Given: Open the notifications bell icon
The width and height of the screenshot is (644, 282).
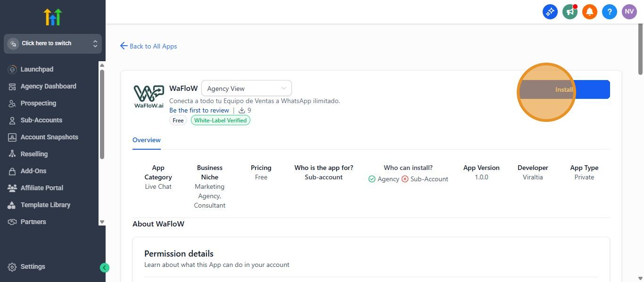Looking at the screenshot, I should point(590,12).
